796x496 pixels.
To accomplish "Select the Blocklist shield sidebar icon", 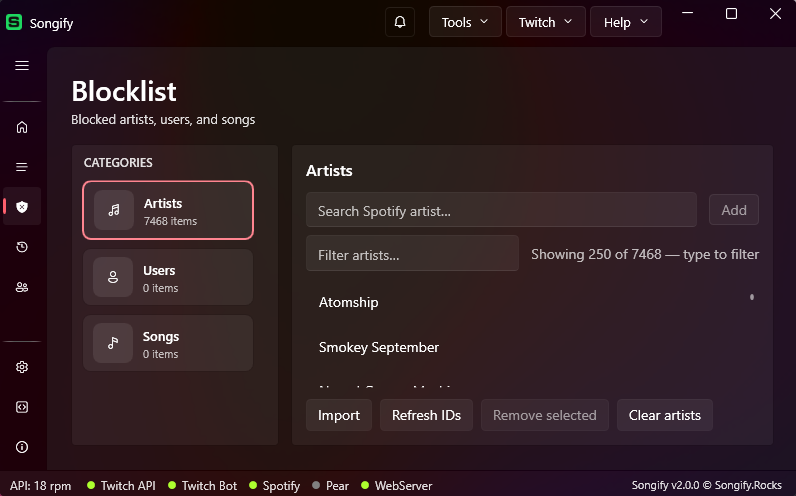I will 22,207.
